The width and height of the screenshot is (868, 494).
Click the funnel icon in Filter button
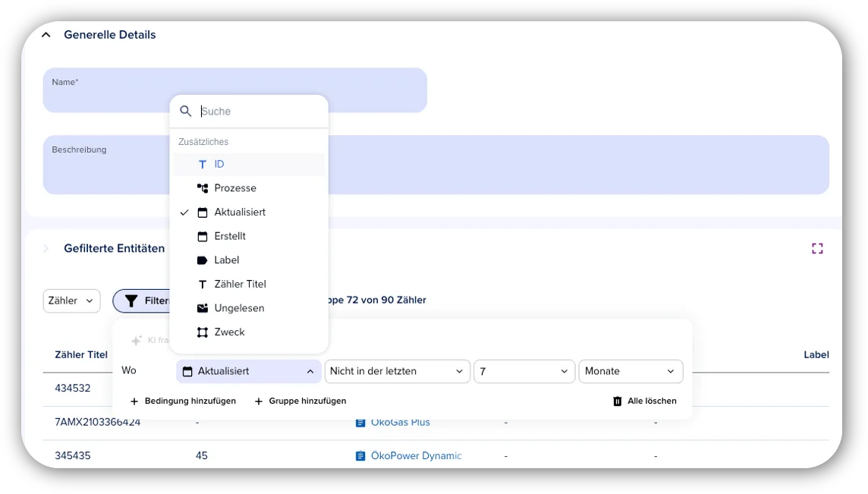click(x=131, y=300)
